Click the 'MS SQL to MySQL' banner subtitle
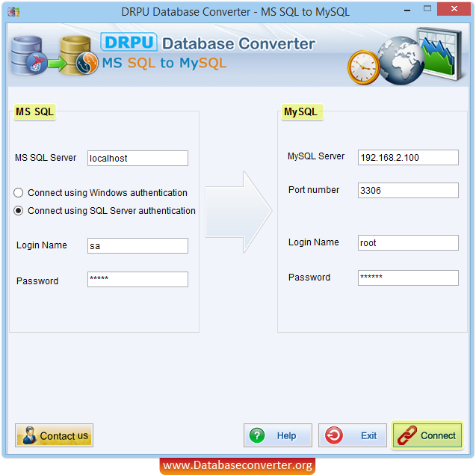 pos(164,64)
